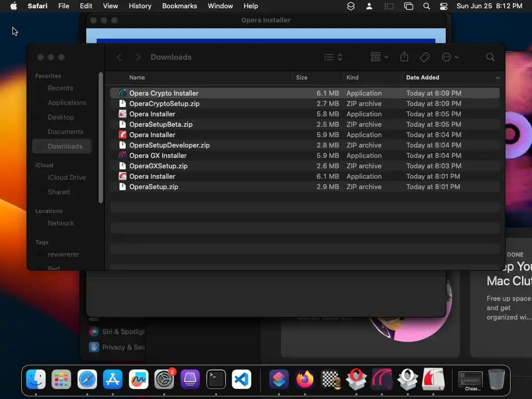The width and height of the screenshot is (532, 399).
Task: Select Opera Installer added at 8:01 PM
Action: pyautogui.click(x=304, y=176)
